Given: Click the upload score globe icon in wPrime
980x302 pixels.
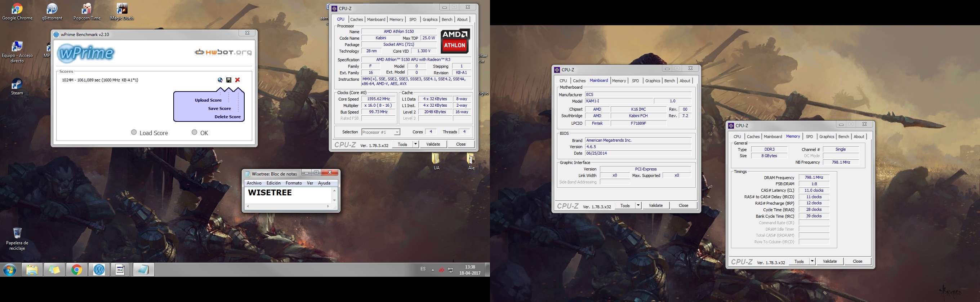Looking at the screenshot, I should (220, 80).
